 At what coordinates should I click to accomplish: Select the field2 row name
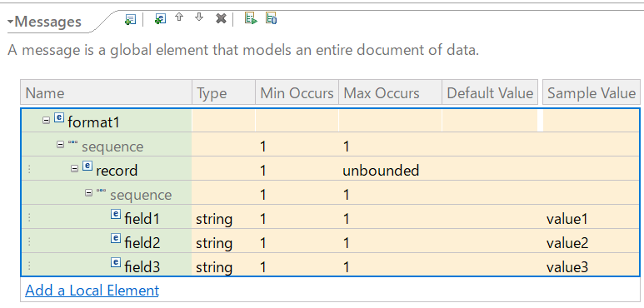click(x=142, y=243)
